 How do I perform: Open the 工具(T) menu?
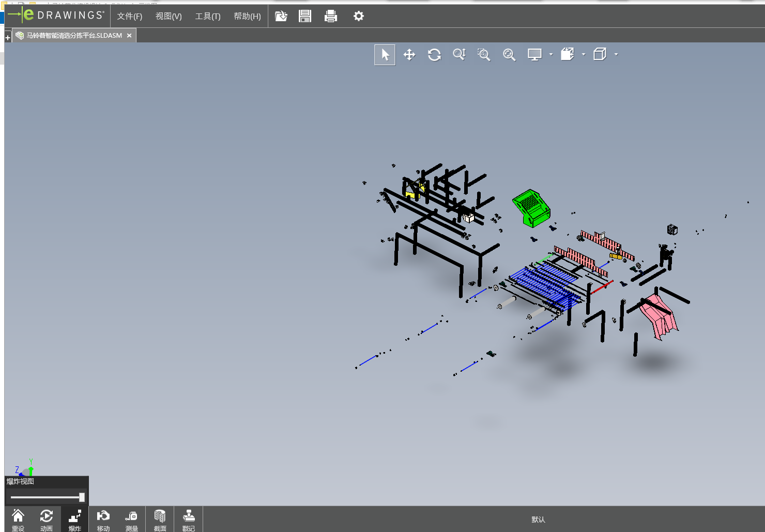click(208, 16)
